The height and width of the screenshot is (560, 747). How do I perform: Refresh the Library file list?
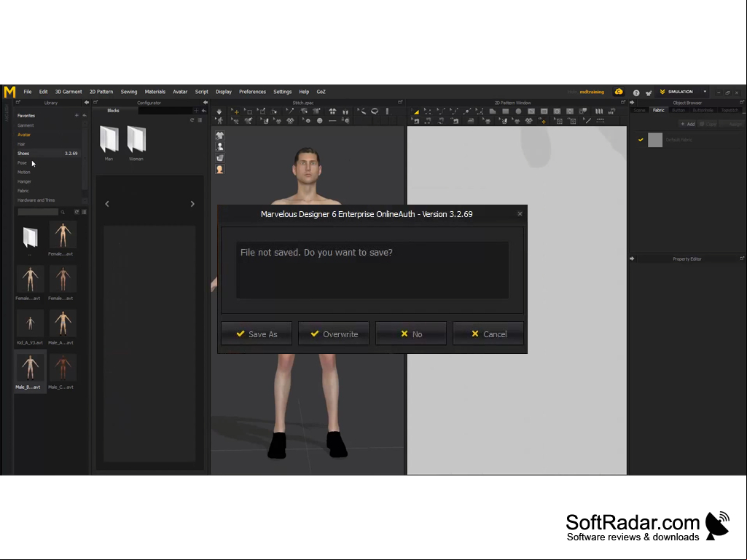coord(77,212)
